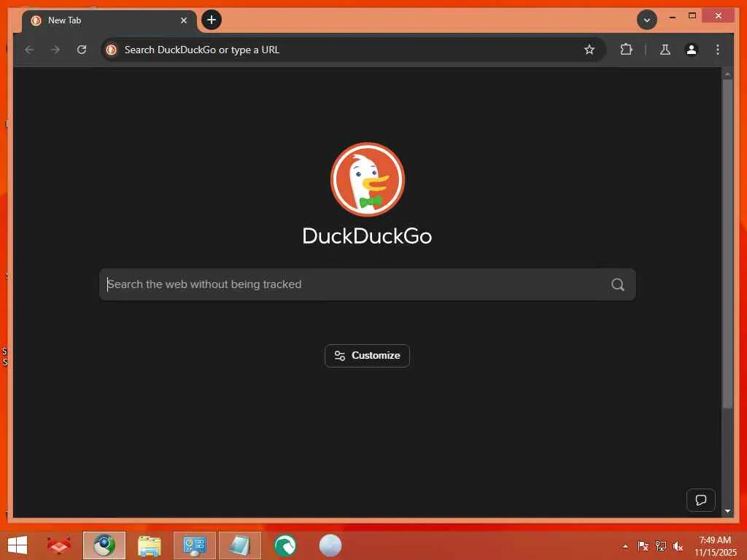Image resolution: width=747 pixels, height=560 pixels.
Task: Close the New Tab tab
Action: tap(184, 20)
